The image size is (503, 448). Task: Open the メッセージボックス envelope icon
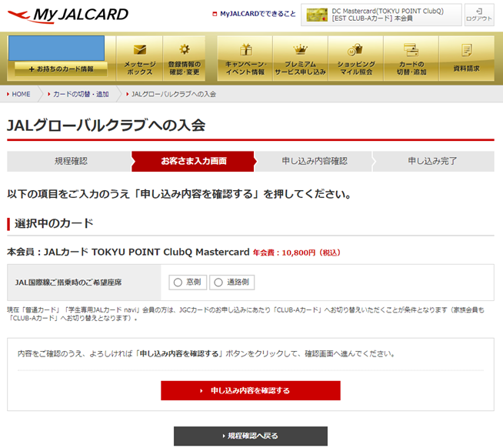[139, 50]
